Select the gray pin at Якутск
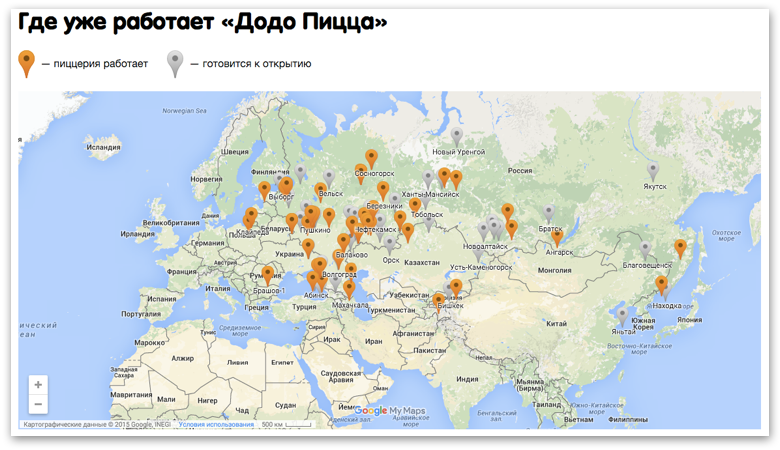The image size is (780, 450). (653, 171)
